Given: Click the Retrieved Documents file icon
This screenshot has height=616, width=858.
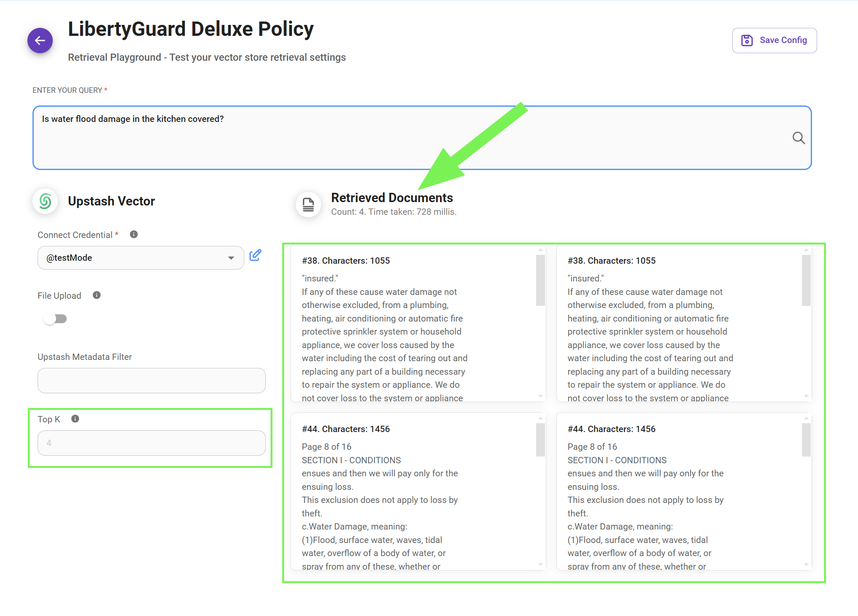Looking at the screenshot, I should [x=308, y=205].
